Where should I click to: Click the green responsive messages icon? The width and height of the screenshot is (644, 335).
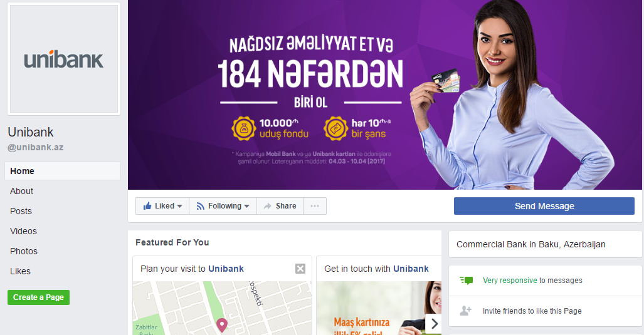click(x=466, y=281)
